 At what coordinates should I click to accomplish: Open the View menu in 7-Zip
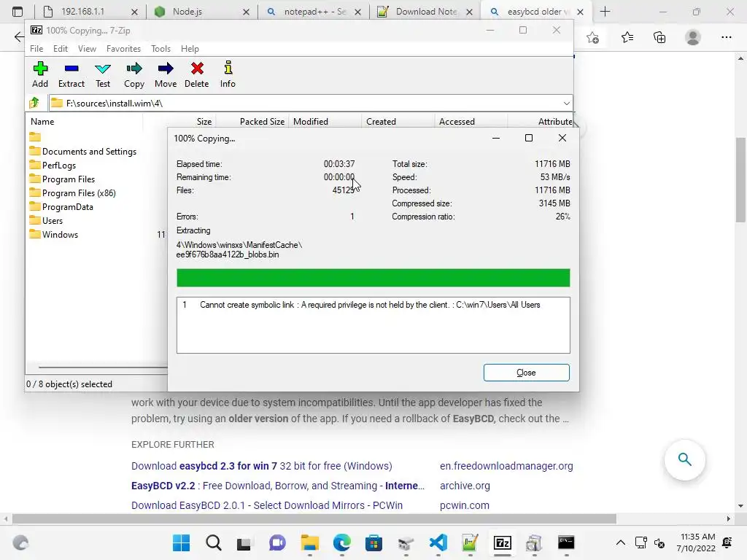point(88,49)
